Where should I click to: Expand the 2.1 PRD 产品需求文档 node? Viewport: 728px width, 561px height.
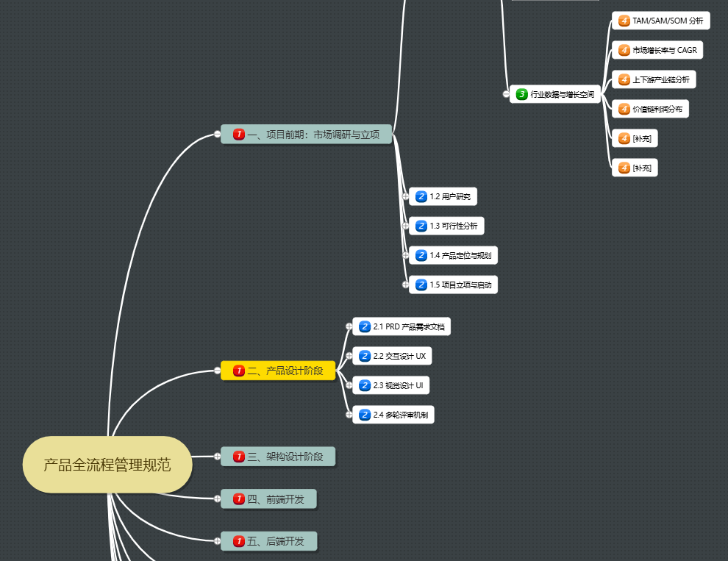[349, 326]
